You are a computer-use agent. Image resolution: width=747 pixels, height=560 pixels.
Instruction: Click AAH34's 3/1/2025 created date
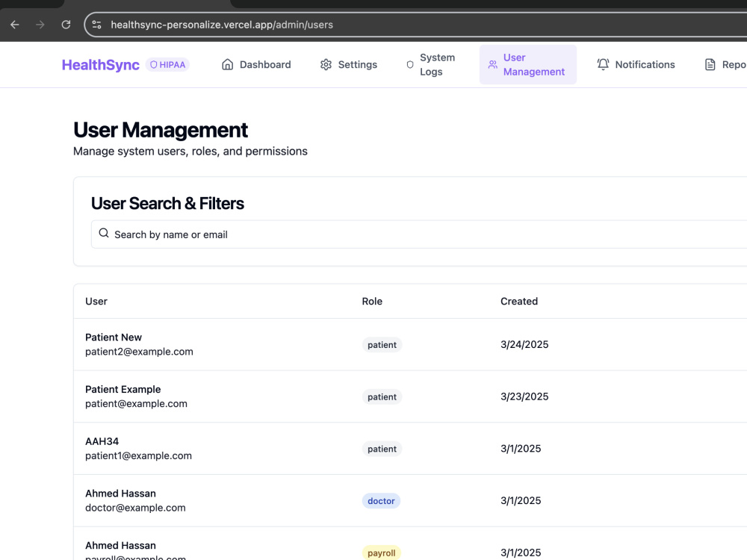[x=520, y=449]
